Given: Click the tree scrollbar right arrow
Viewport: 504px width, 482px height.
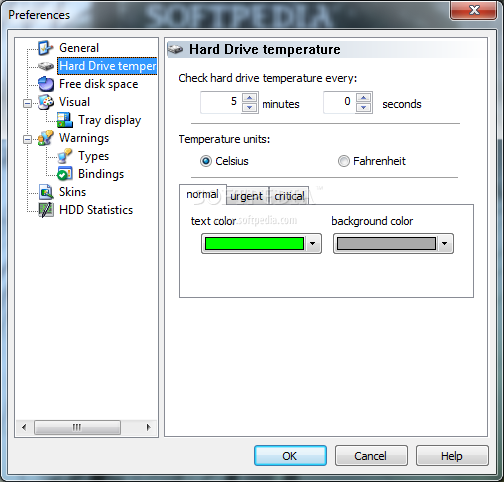Looking at the screenshot, I should pos(148,427).
